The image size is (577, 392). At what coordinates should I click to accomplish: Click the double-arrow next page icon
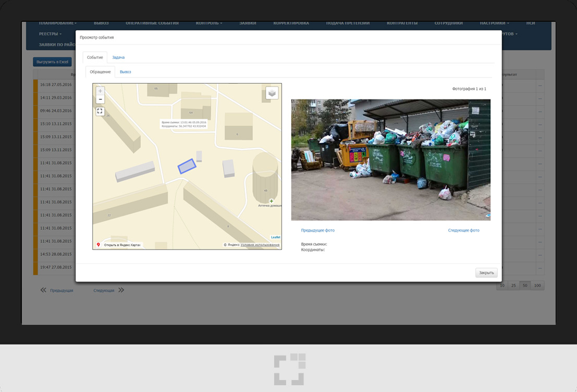pos(121,290)
